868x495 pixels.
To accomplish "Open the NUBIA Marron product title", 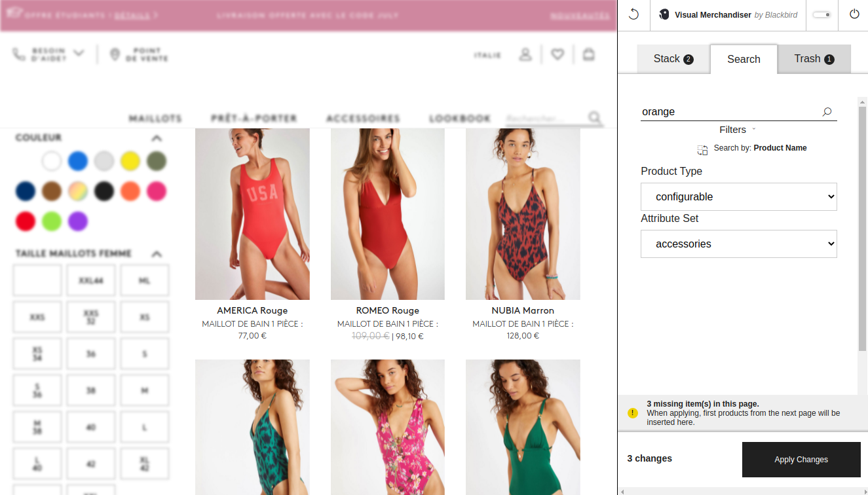I will 523,310.
